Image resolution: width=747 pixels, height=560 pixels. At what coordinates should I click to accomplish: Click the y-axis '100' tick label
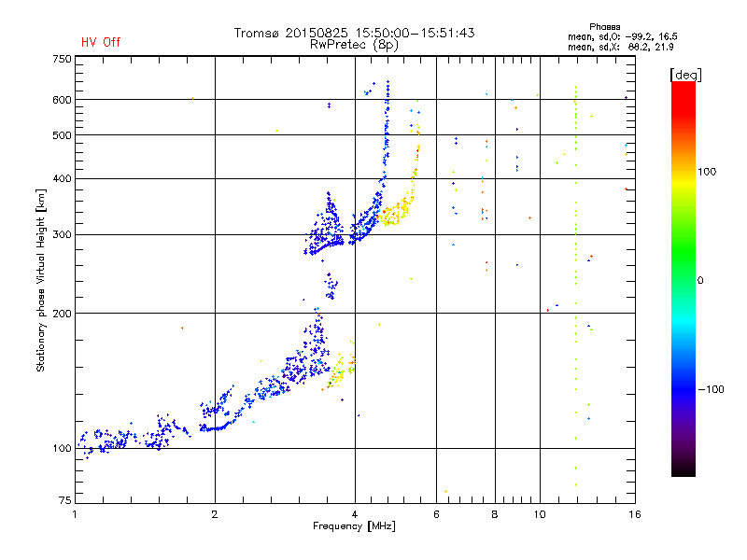[62, 449]
